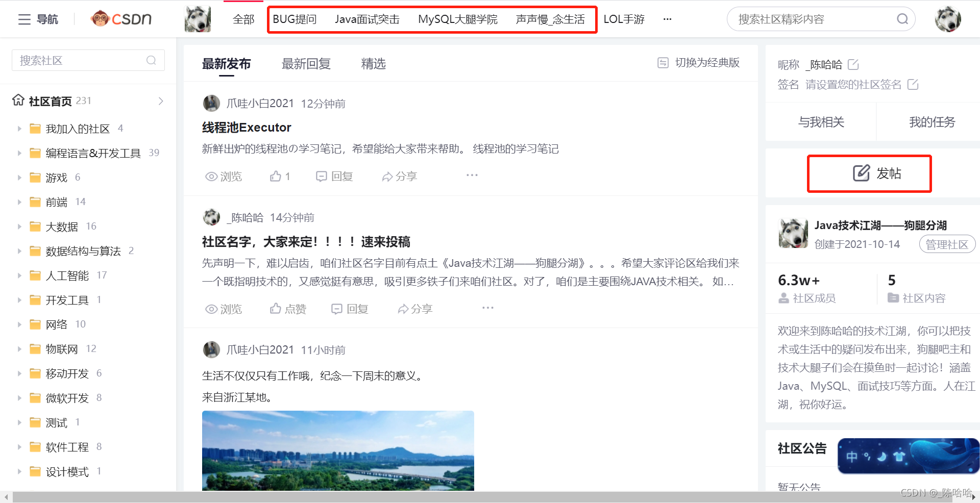Click the magnifier icon in top search bar
The height and width of the screenshot is (503, 980).
click(902, 19)
